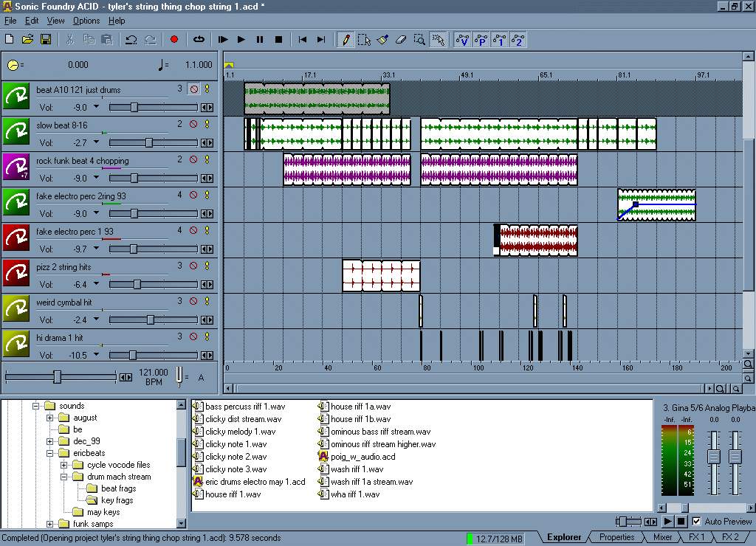Stop playback with the Stop button

[x=278, y=40]
